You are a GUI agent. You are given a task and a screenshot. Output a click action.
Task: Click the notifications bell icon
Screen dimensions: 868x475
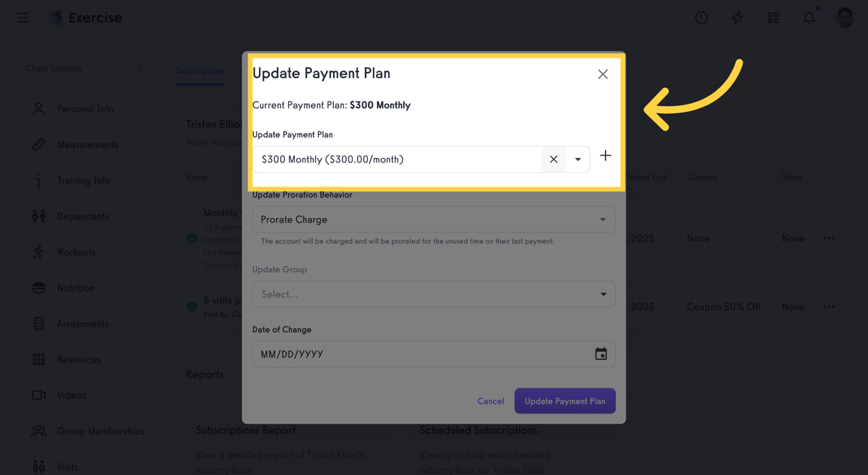coord(809,17)
